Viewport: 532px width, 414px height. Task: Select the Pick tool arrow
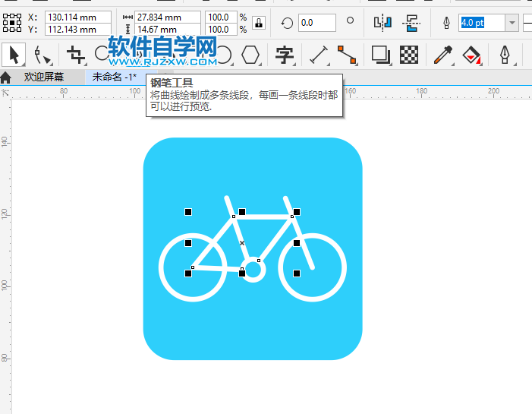[x=14, y=55]
